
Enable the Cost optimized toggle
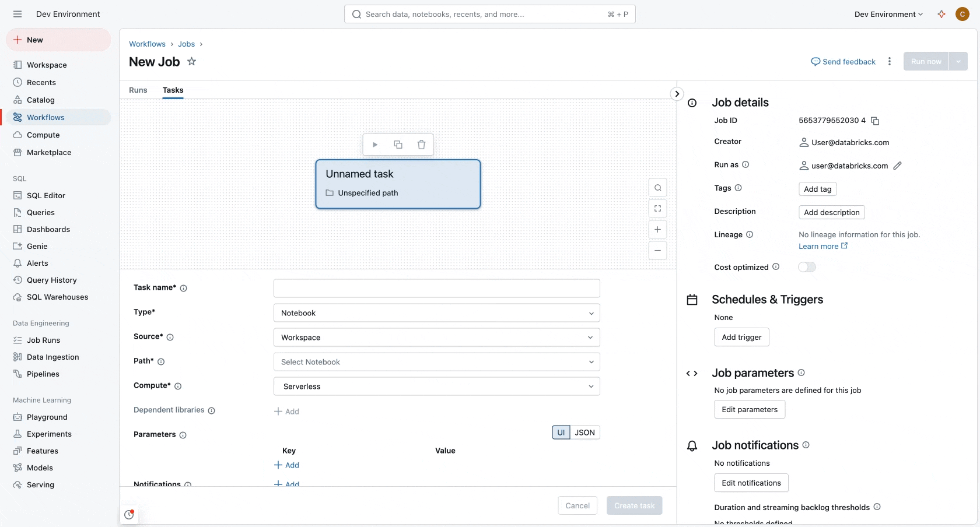[807, 267]
